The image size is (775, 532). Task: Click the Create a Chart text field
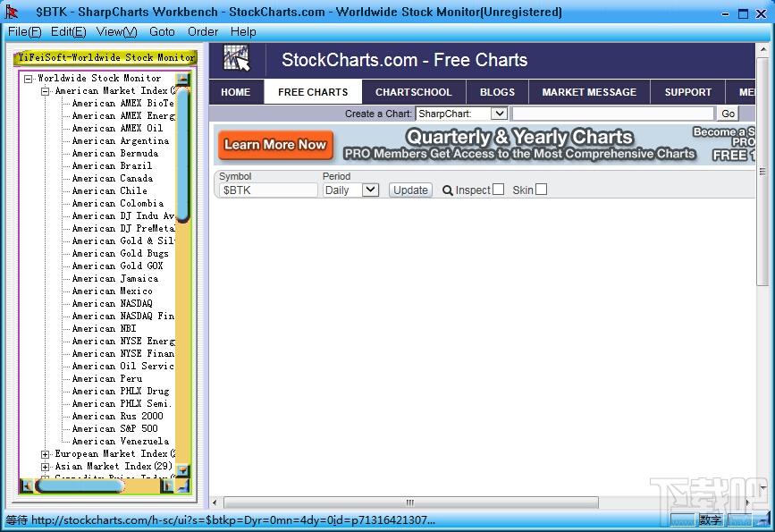(x=613, y=114)
